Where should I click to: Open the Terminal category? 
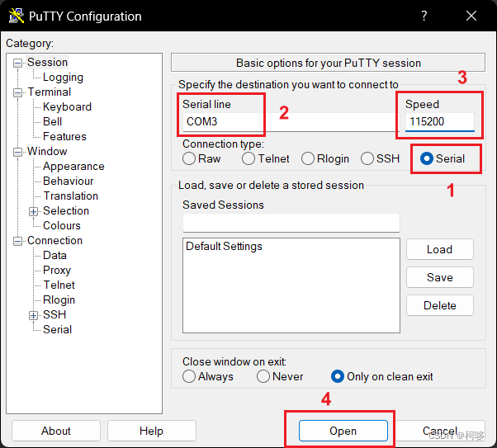[50, 92]
